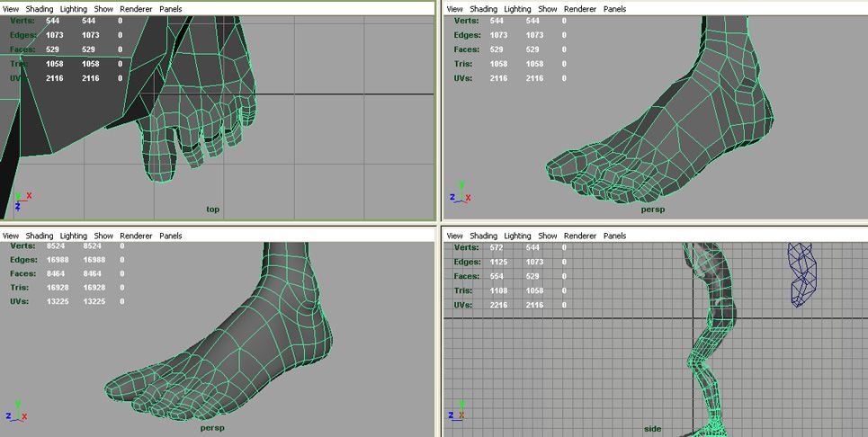Click the axis gizmo in the smoothed foot viewport
The image size is (868, 437).
pyautogui.click(x=16, y=412)
